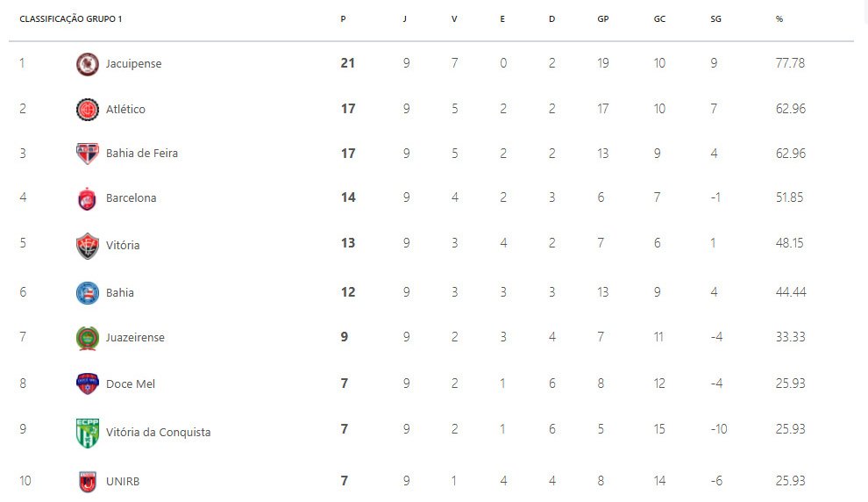Click the Juazeirense team name
This screenshot has height=502, width=868.
coord(135,337)
